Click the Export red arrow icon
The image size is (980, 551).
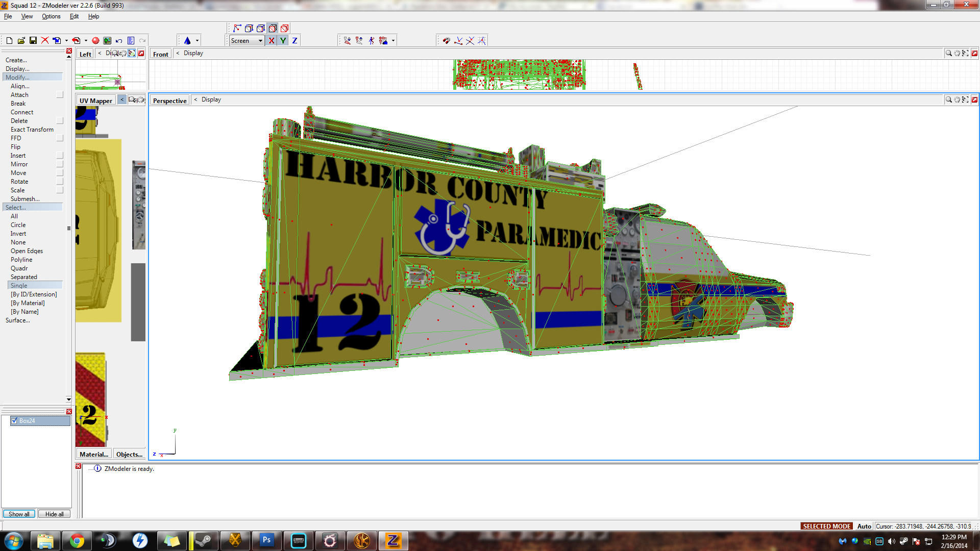click(x=76, y=41)
